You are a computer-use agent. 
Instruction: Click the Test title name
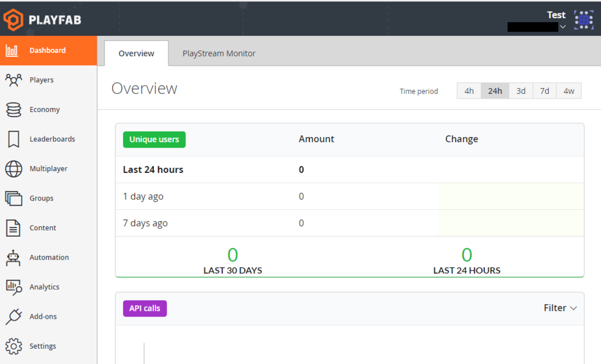pyautogui.click(x=556, y=15)
